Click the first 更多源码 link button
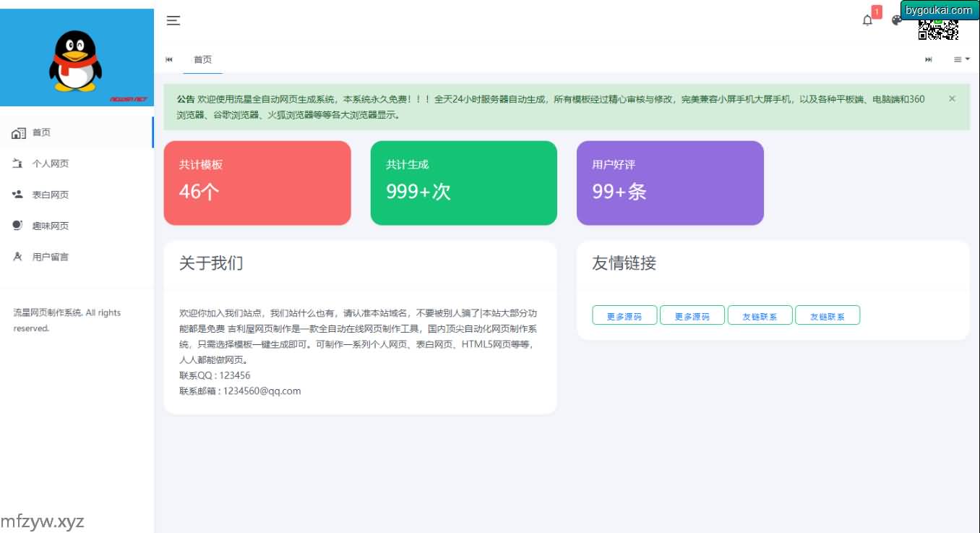The width and height of the screenshot is (980, 533). pyautogui.click(x=624, y=316)
